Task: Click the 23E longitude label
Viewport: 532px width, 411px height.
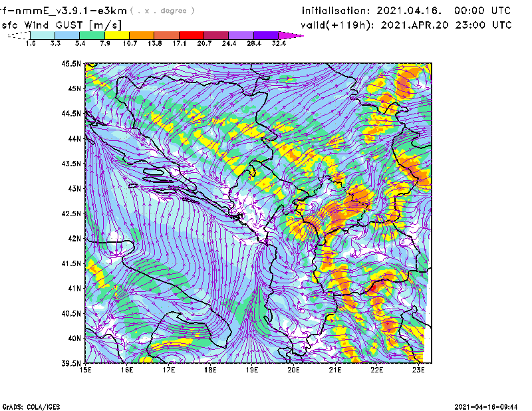Action: tap(418, 370)
